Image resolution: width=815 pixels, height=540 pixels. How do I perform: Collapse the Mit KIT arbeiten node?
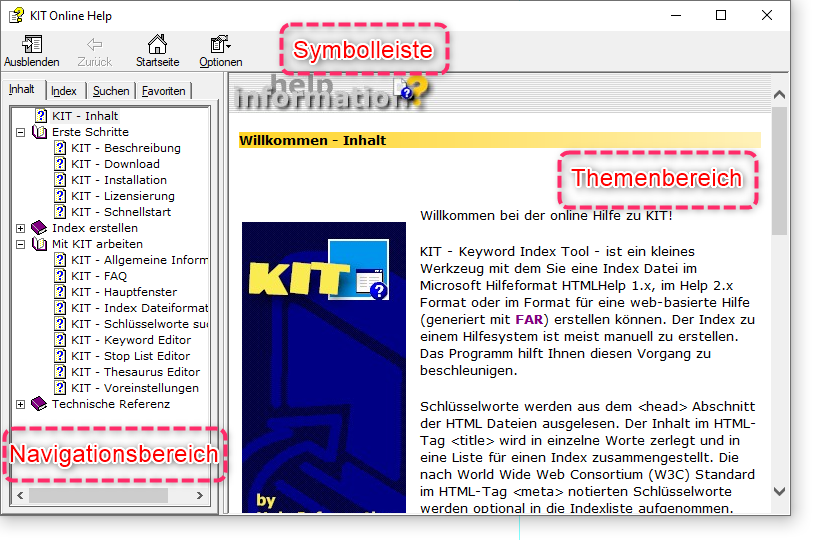[x=21, y=244]
